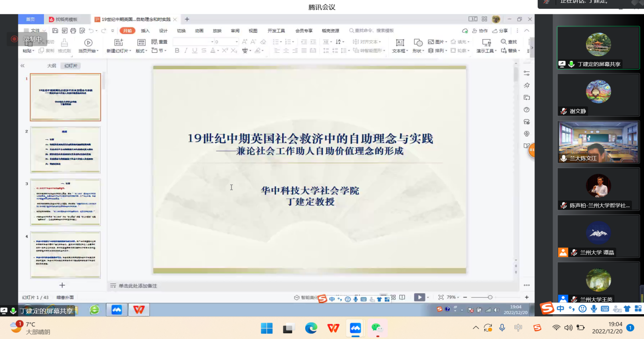Click the Redo arrow icon
644x339 pixels.
(x=104, y=31)
